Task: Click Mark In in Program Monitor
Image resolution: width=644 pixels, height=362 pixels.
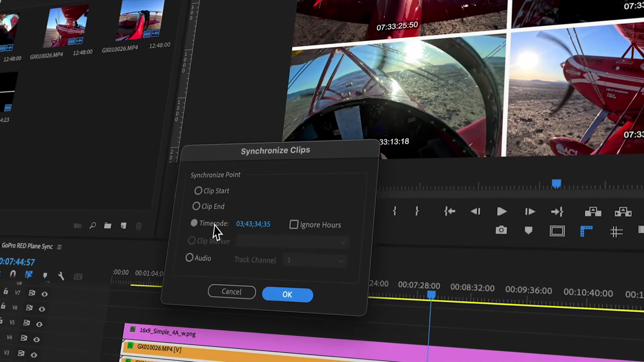Action: (x=394, y=211)
